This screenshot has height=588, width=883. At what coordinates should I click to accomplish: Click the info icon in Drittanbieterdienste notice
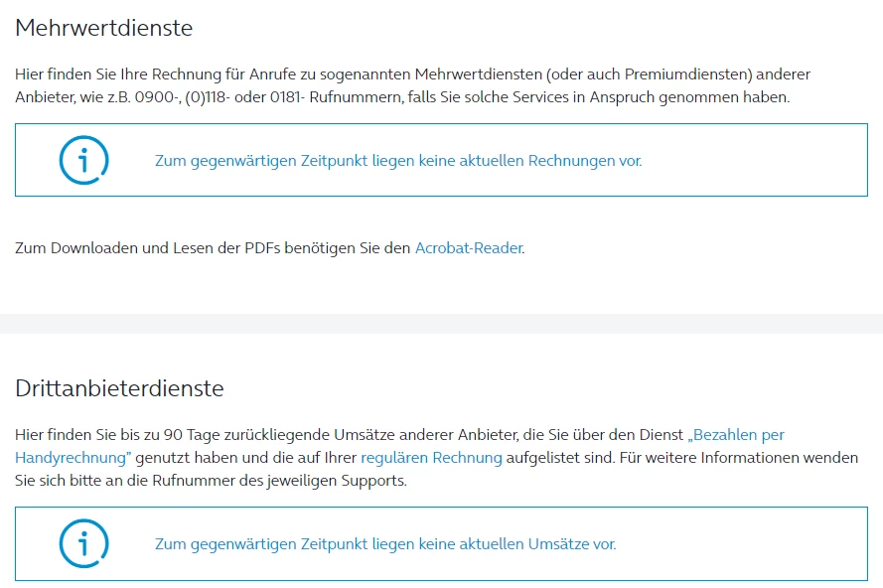pyautogui.click(x=83, y=543)
